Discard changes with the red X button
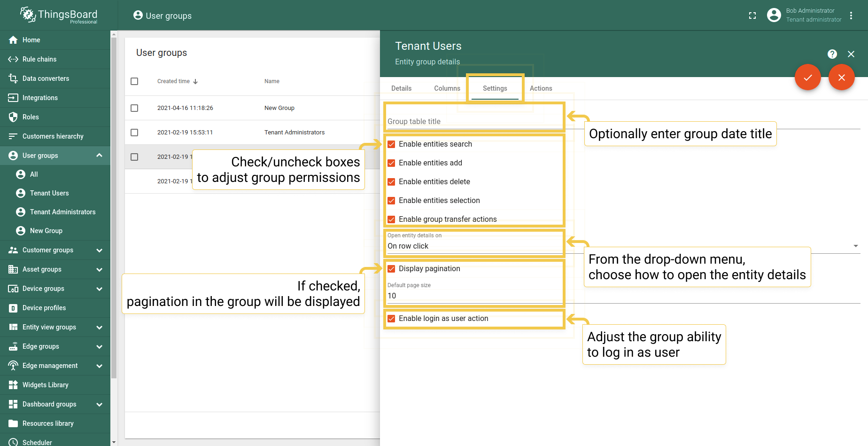 [842, 78]
